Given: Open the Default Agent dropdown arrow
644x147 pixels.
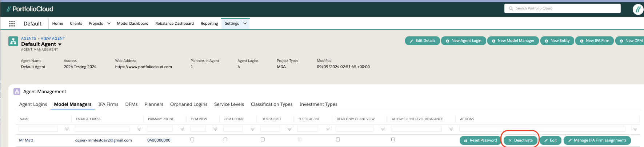Looking at the screenshot, I should [60, 44].
